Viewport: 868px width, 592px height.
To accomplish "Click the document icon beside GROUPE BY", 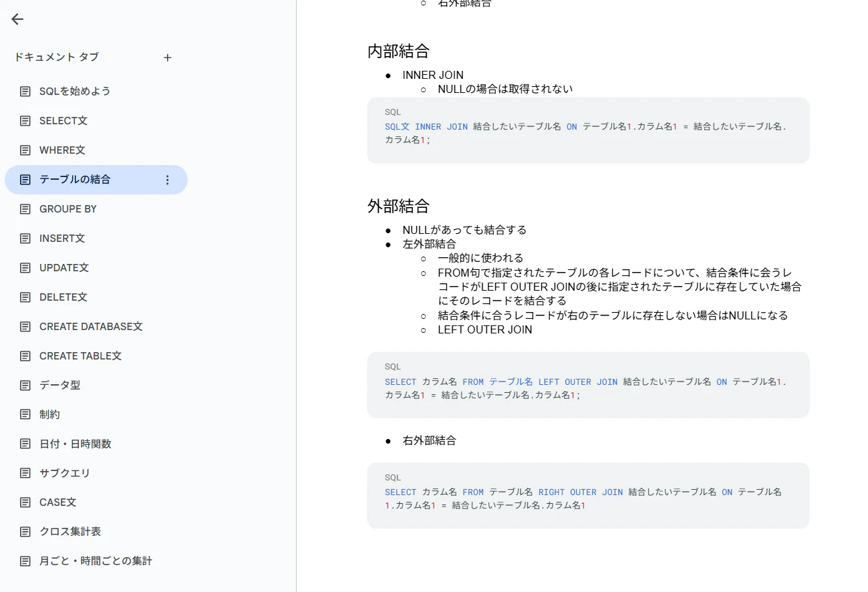I will point(25,209).
